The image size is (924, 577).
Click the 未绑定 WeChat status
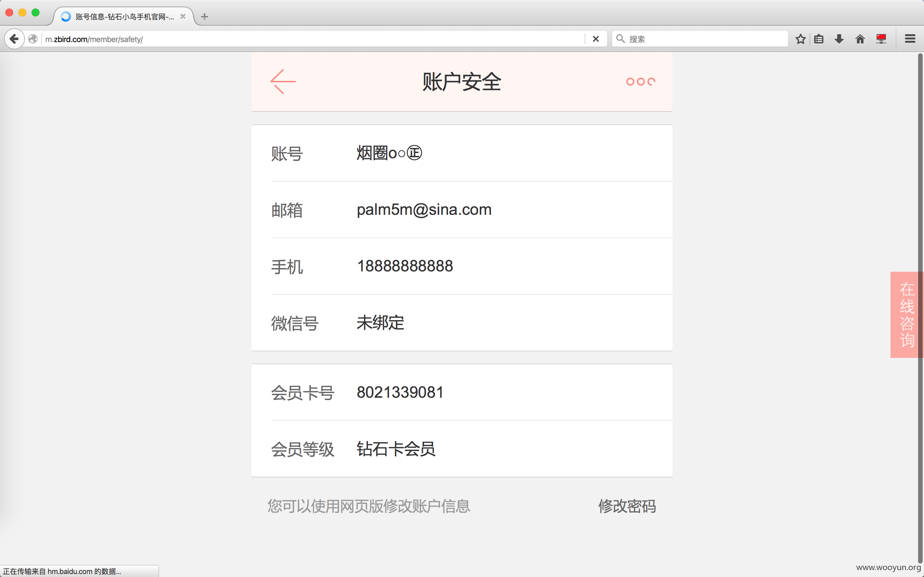click(380, 323)
